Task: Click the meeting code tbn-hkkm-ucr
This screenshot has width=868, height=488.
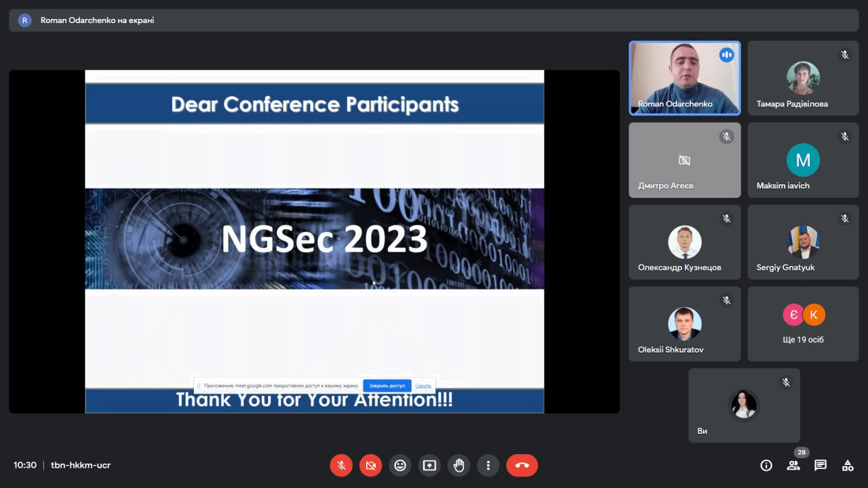Action: pyautogui.click(x=81, y=466)
